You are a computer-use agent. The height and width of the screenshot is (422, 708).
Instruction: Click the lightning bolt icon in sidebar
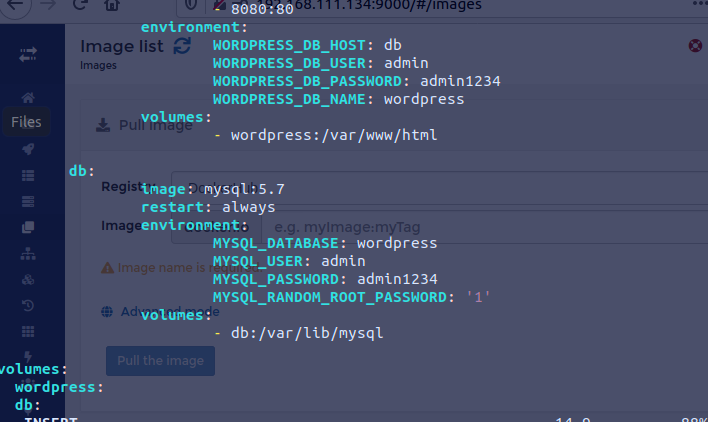click(28, 357)
